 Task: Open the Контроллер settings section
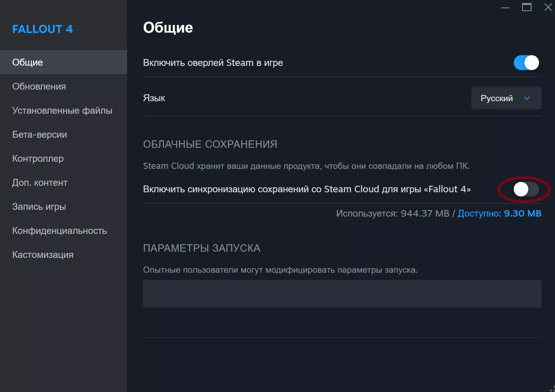tap(38, 158)
